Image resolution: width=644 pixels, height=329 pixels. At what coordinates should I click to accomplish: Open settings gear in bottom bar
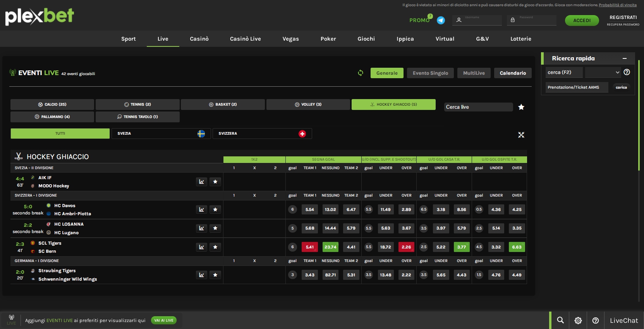578,320
